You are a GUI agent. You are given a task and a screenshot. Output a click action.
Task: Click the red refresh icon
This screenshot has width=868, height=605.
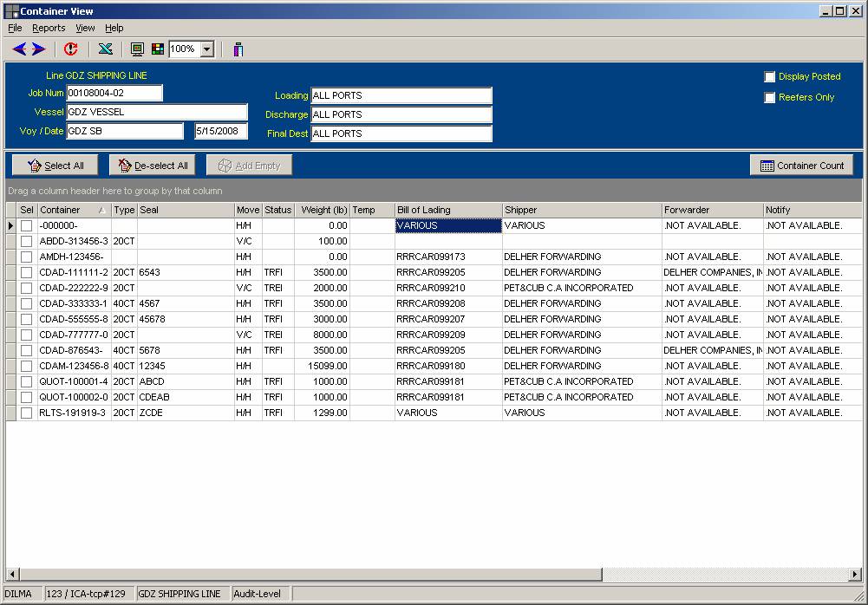pyautogui.click(x=71, y=49)
